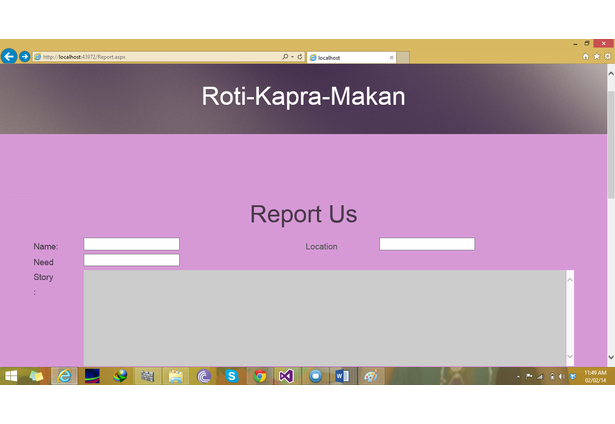Screen dimensions: 615x424
Task: Open Internet Explorer from the taskbar
Action: [x=64, y=376]
